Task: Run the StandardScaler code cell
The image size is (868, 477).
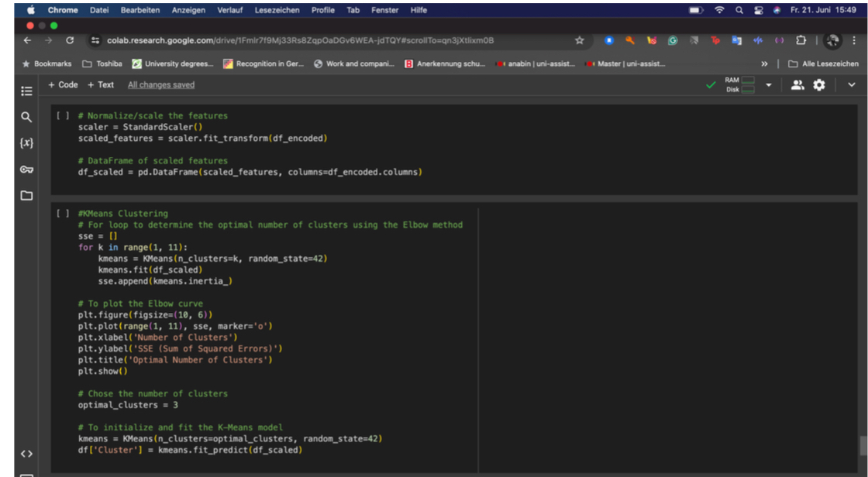Action: tap(63, 115)
